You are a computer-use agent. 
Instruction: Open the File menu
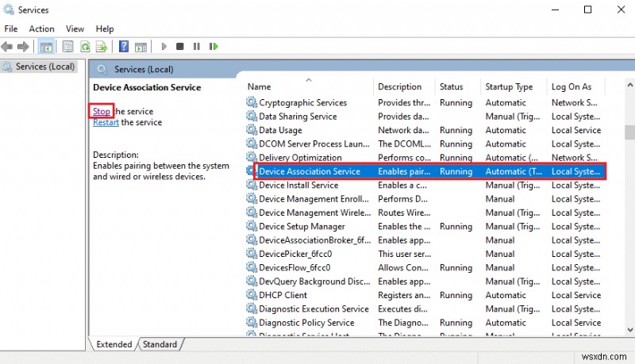coord(11,29)
